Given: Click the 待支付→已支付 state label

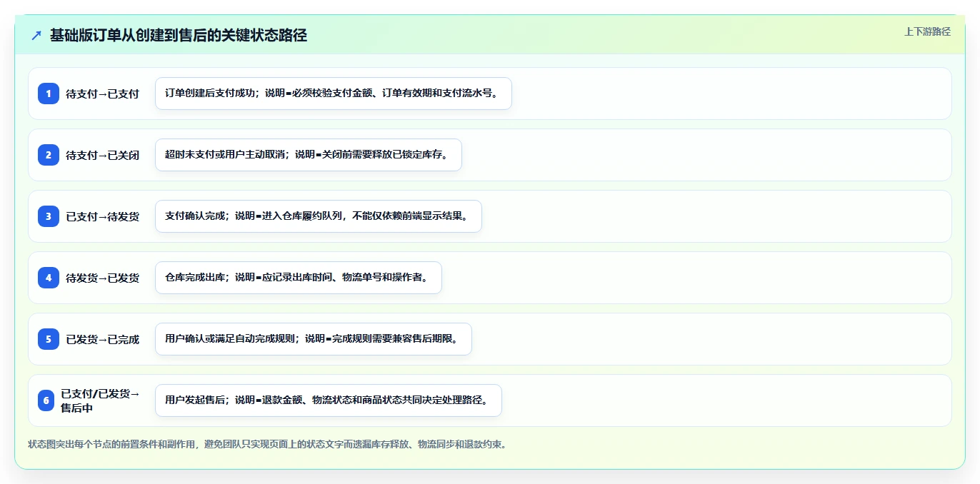Looking at the screenshot, I should tap(103, 94).
